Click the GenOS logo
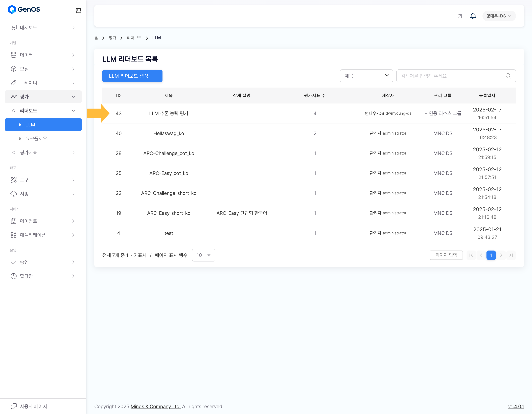The image size is (532, 414). (24, 9)
